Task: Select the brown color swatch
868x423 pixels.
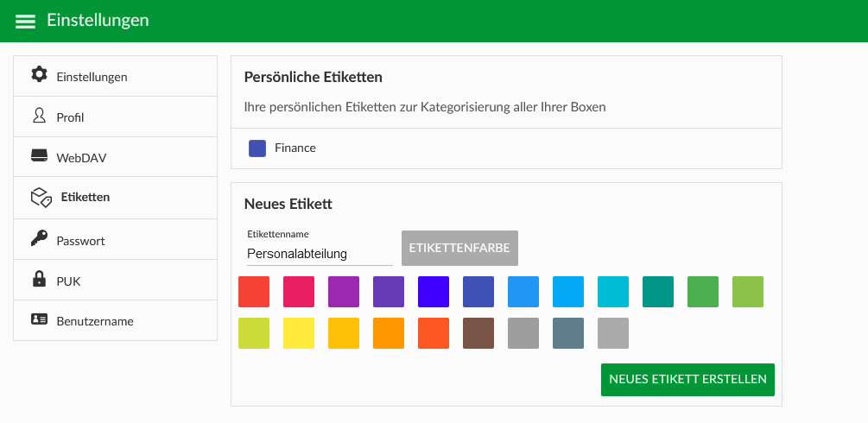Action: point(478,333)
